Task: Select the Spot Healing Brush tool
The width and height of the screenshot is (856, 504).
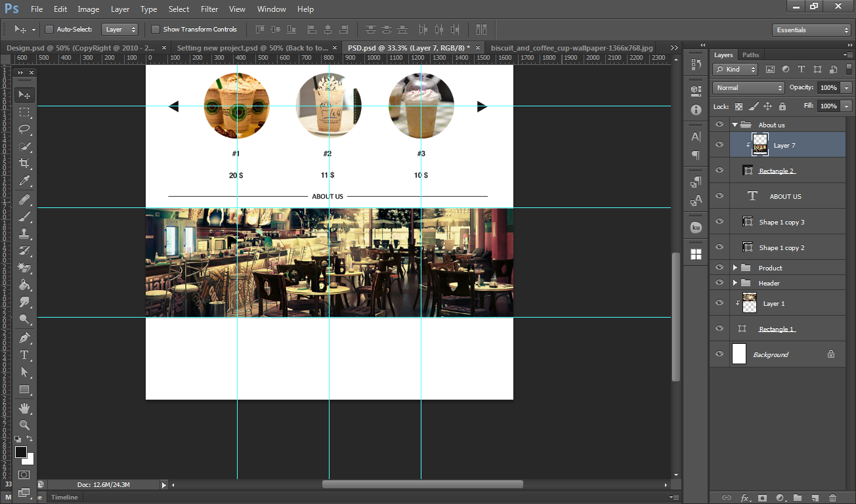Action: (24, 199)
